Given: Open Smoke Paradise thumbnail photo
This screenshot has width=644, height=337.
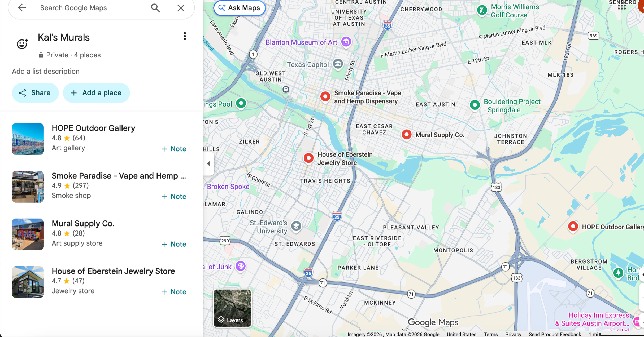Looking at the screenshot, I should coord(28,187).
